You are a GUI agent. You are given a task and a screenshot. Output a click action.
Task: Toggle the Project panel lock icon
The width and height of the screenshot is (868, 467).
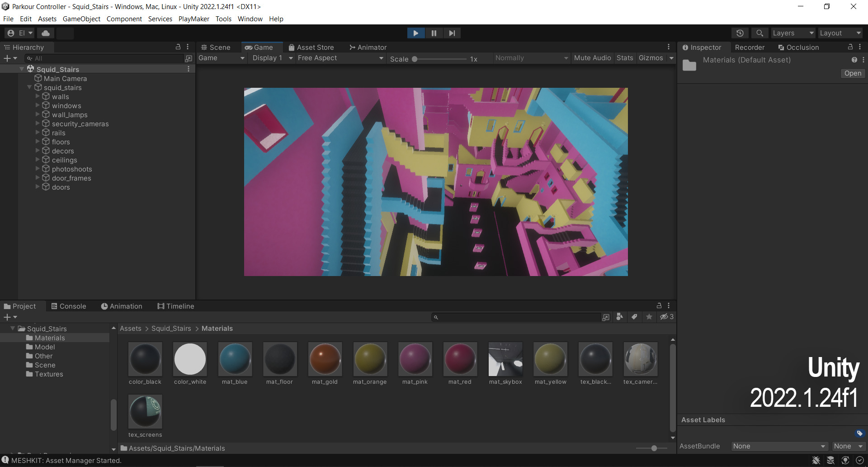tap(659, 305)
